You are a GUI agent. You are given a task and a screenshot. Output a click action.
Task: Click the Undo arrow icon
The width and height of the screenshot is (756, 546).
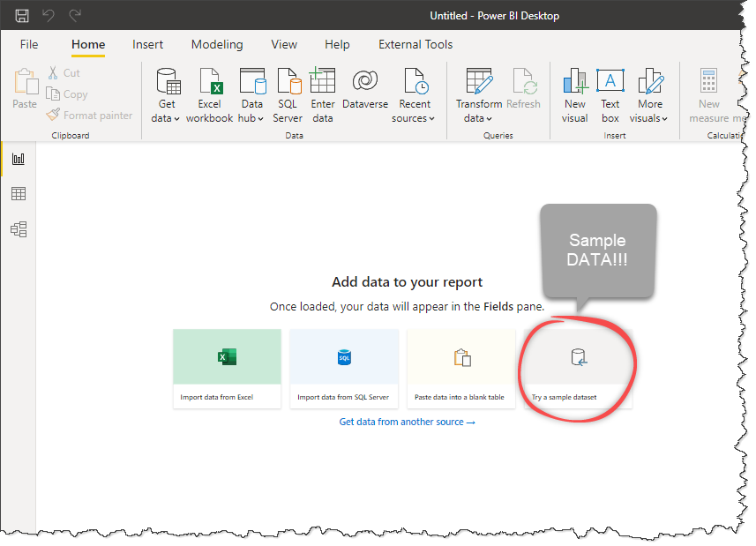48,16
